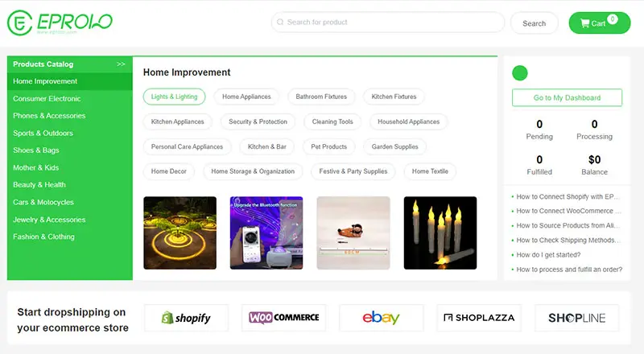644x354 pixels.
Task: Click the Search for product field
Action: click(x=388, y=23)
